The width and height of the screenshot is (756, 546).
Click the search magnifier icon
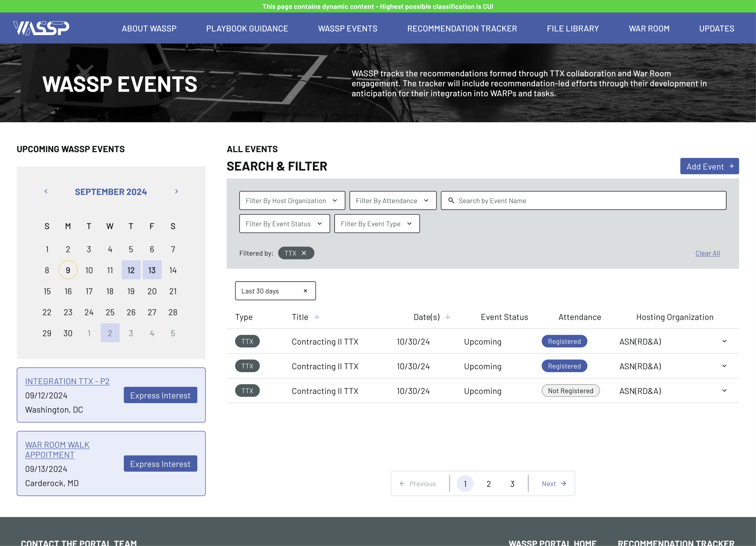click(x=451, y=200)
